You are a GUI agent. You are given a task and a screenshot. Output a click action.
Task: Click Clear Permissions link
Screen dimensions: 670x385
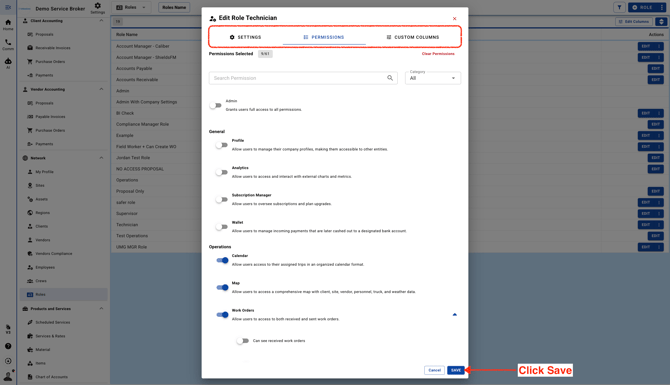click(x=438, y=54)
